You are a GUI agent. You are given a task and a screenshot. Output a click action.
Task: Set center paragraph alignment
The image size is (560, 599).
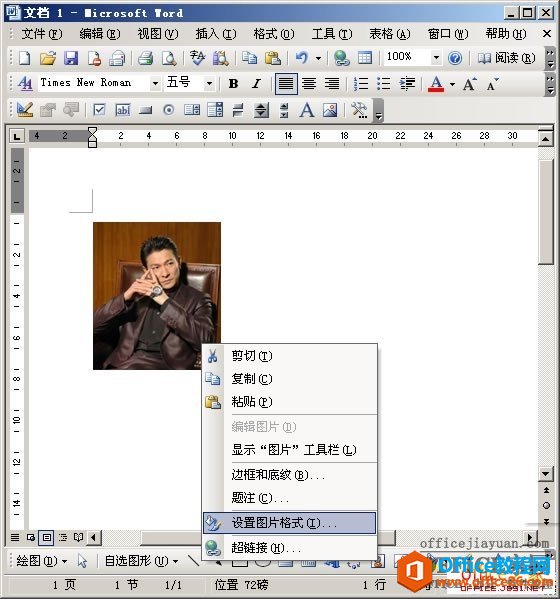tap(309, 83)
